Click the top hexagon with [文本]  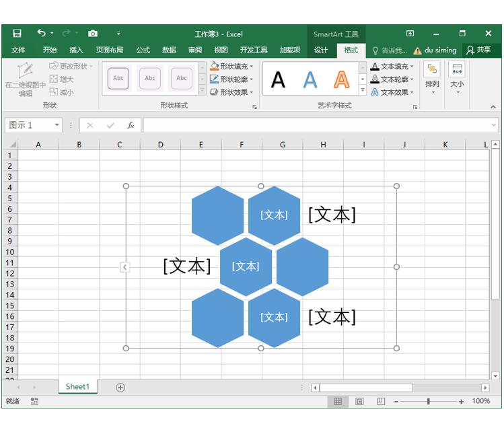[274, 215]
